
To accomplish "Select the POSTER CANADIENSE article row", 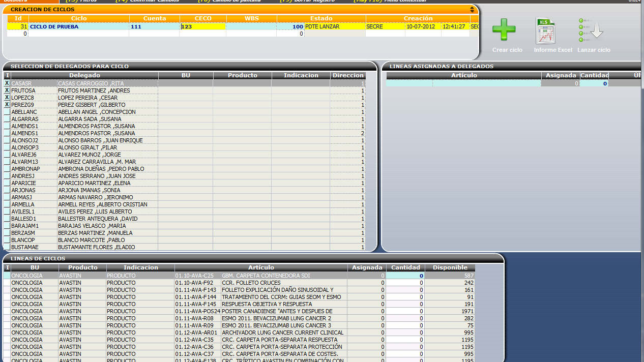I will click(277, 311).
